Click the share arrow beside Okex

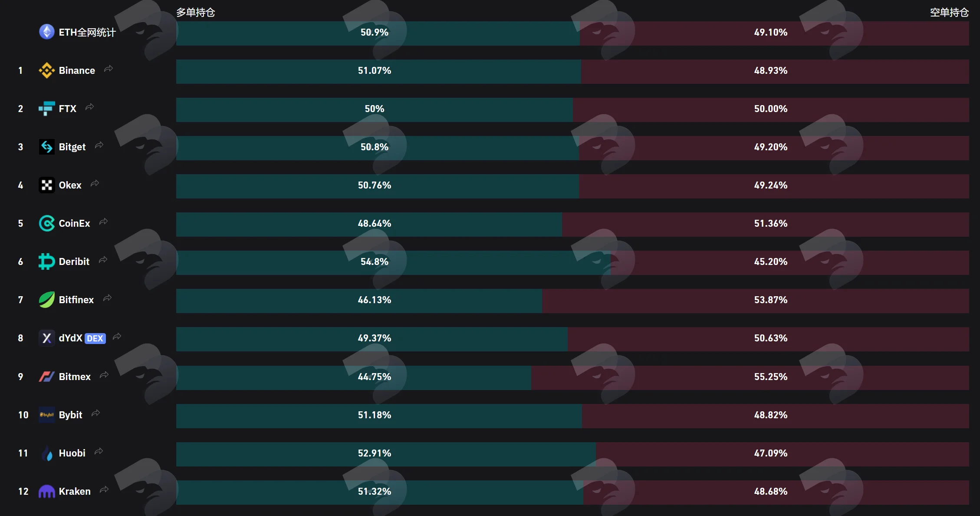(x=95, y=184)
